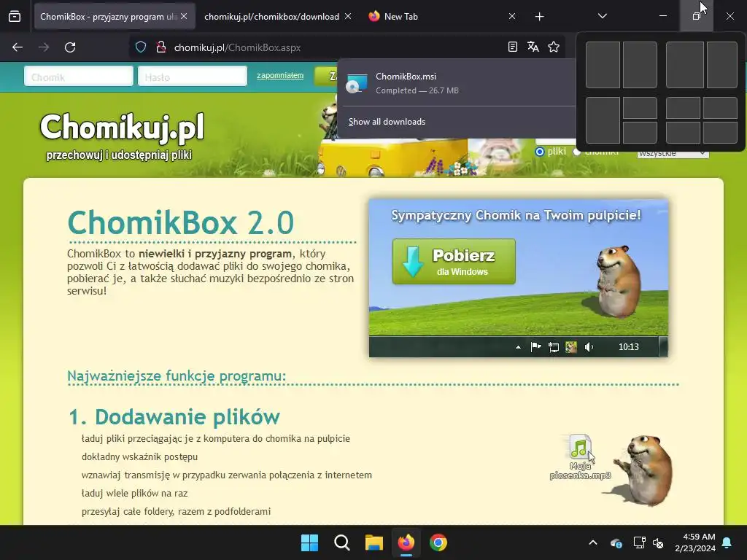Open the completed ChomikBox.msi download entry
The height and width of the screenshot is (560, 747).
point(457,83)
